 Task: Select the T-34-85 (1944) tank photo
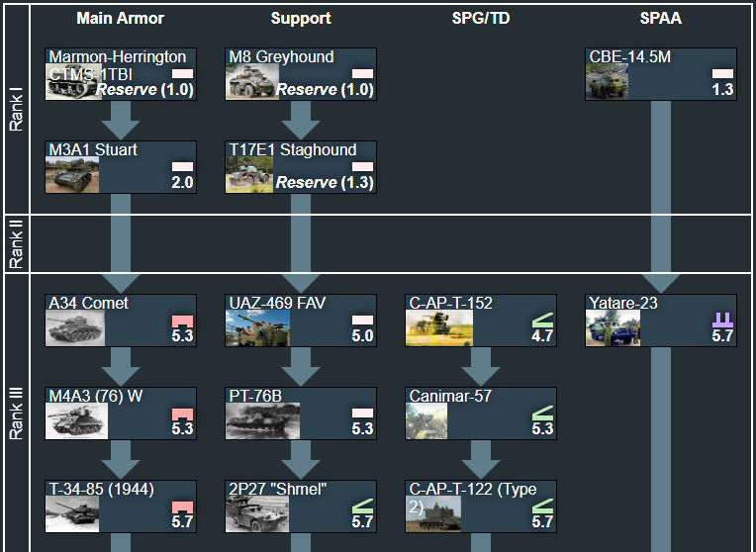pyautogui.click(x=72, y=514)
